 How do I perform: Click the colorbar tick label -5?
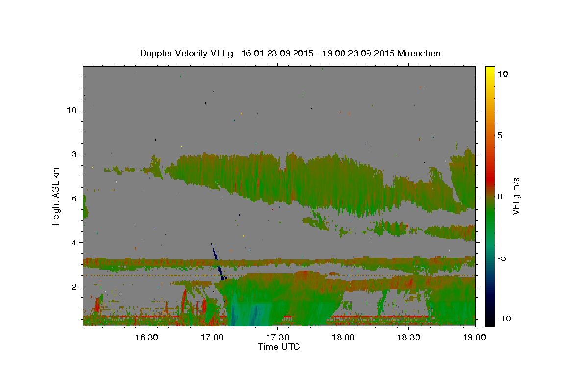click(502, 258)
